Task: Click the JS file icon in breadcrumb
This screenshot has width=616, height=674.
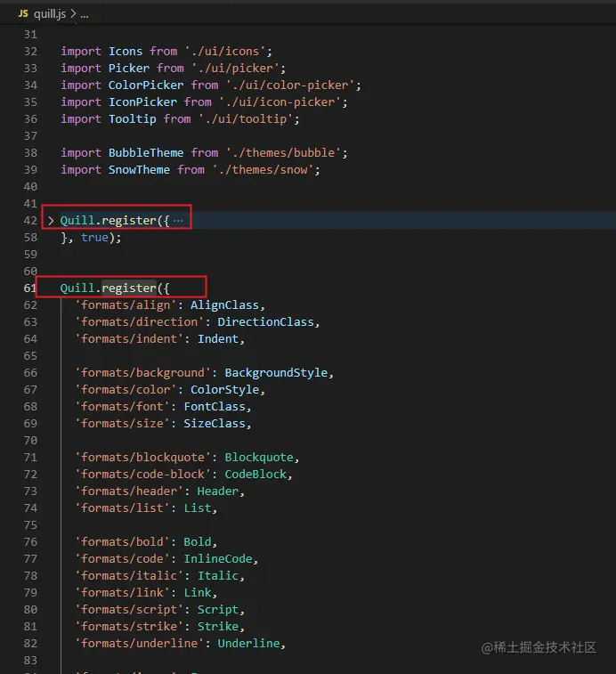Action: point(23,13)
